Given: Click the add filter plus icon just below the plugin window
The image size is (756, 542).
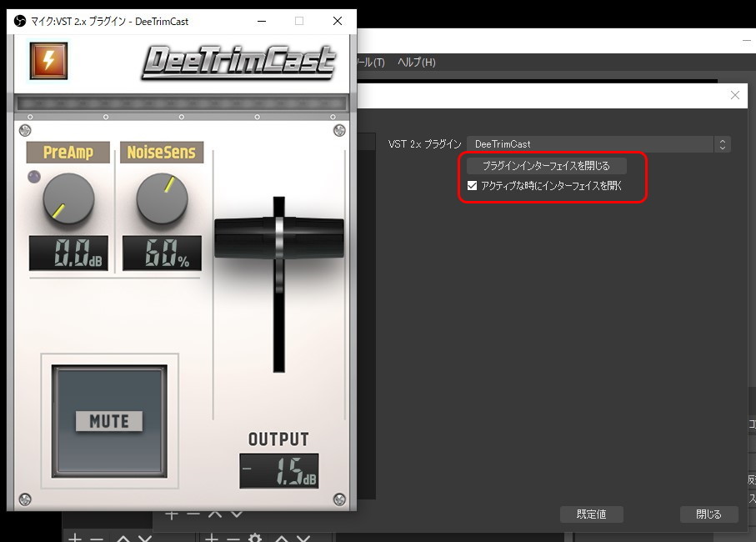Looking at the screenshot, I should click(x=172, y=514).
